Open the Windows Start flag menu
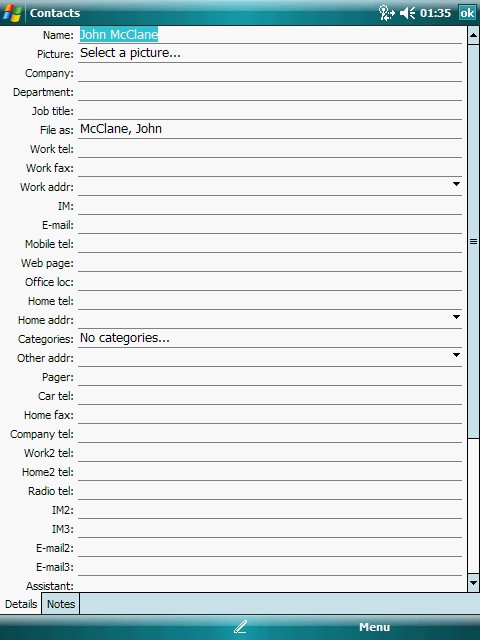Screen dimensions: 480x640 click(x=12, y=13)
